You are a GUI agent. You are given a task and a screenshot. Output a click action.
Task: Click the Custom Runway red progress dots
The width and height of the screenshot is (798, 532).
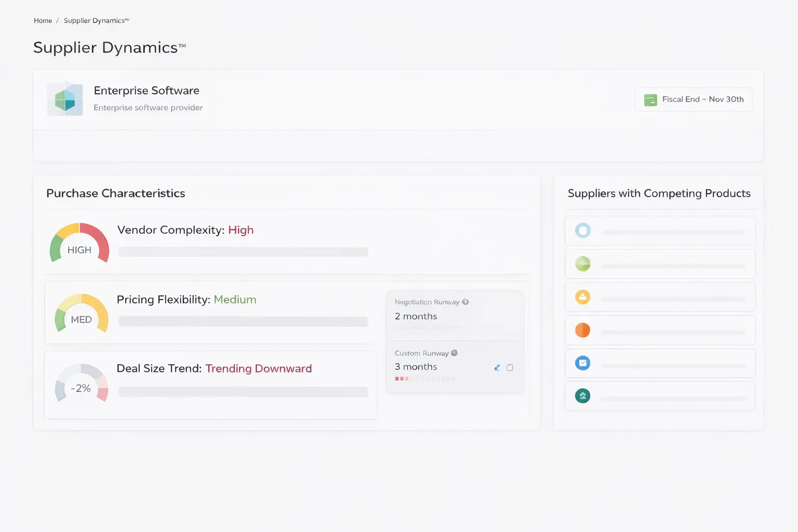pyautogui.click(x=402, y=379)
